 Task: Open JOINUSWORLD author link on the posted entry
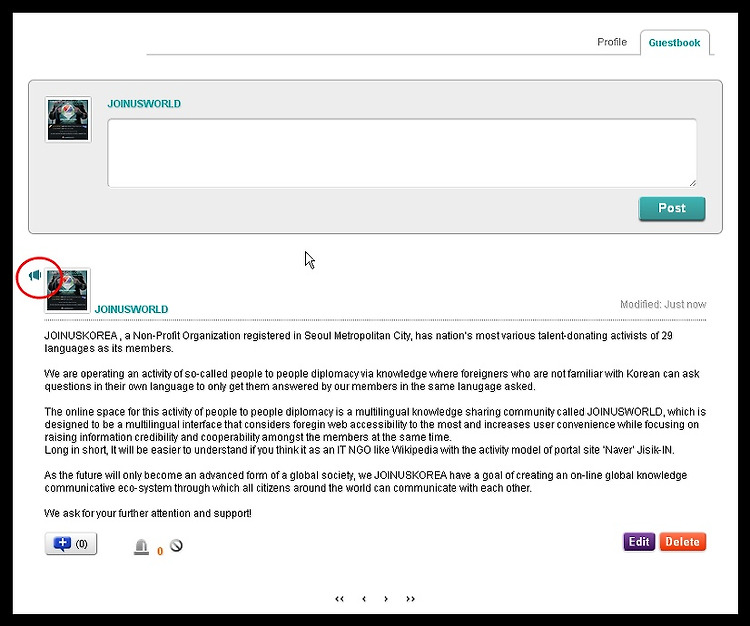click(132, 309)
